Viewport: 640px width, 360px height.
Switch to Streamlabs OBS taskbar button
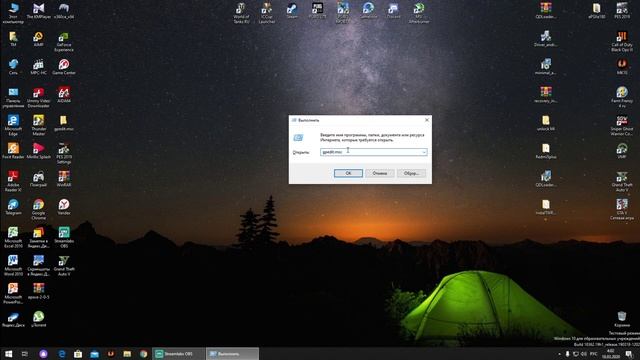click(178, 354)
